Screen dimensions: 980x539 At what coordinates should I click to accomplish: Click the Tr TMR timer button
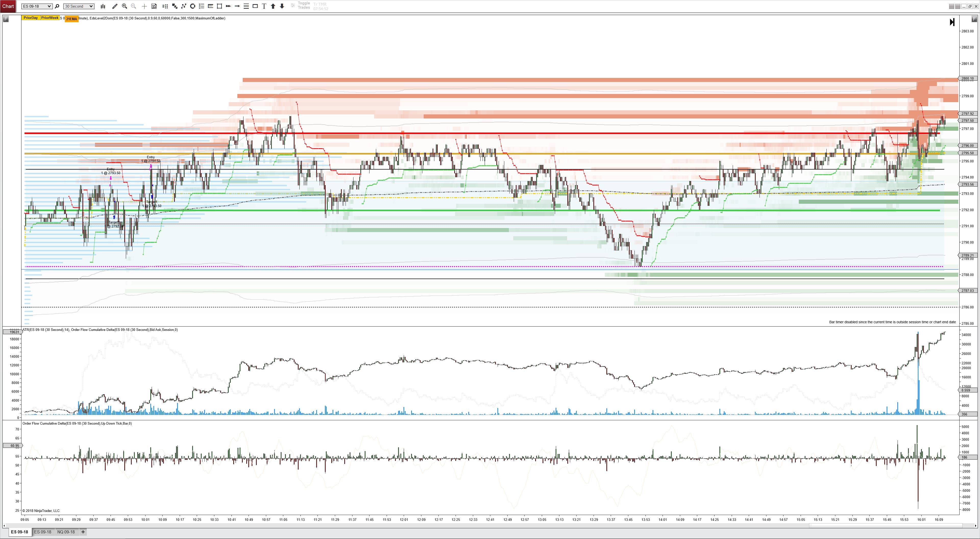(x=320, y=6)
